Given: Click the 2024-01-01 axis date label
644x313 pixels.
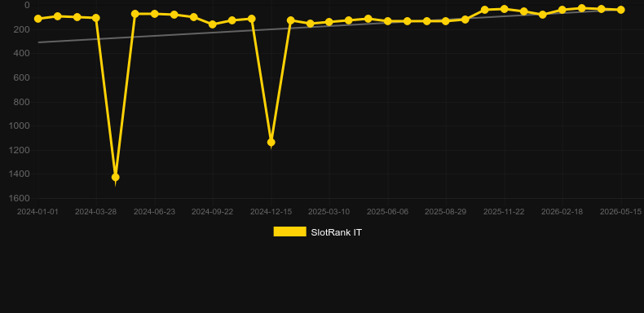Looking at the screenshot, I should coord(37,212).
